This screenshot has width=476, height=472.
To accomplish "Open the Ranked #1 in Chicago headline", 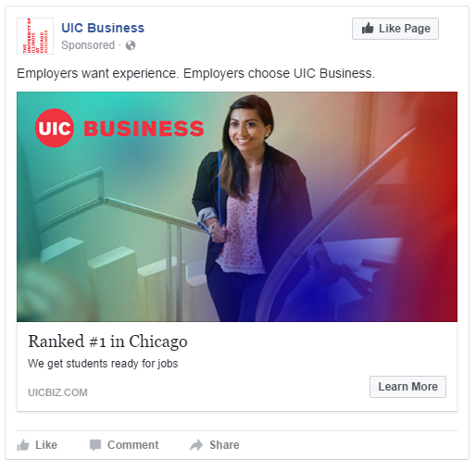I will (x=107, y=342).
